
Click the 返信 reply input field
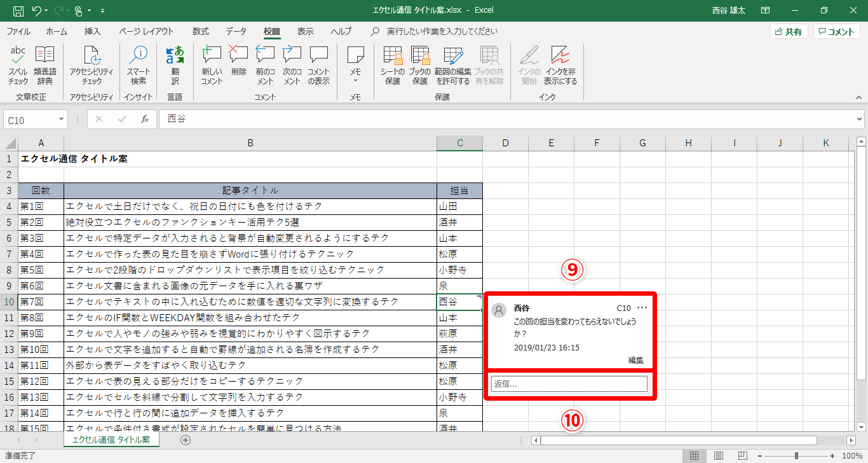pyautogui.click(x=569, y=384)
